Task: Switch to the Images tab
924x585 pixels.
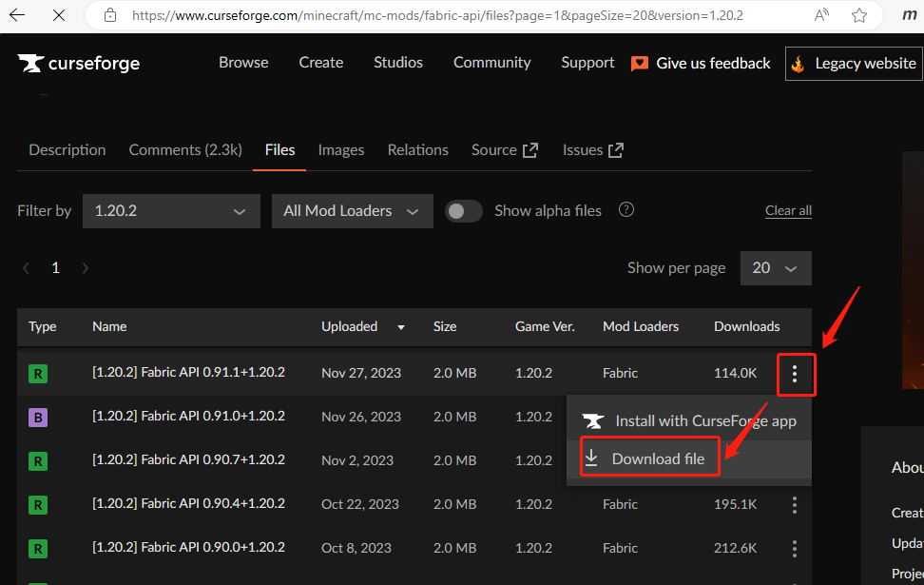Action: tap(341, 149)
